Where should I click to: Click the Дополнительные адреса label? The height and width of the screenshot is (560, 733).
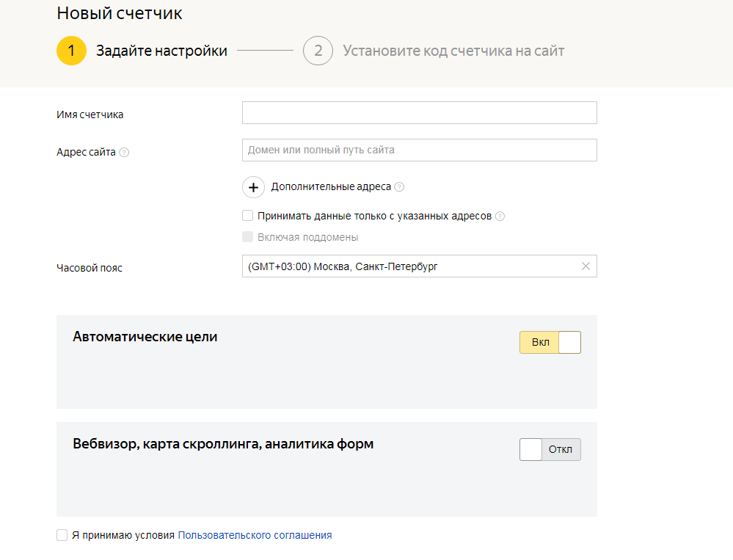[x=331, y=186]
